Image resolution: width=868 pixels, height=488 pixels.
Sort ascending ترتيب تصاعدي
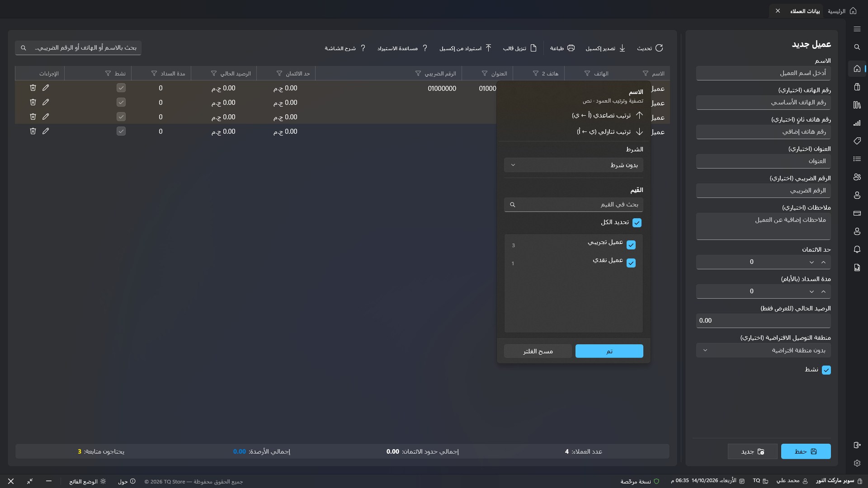point(607,115)
